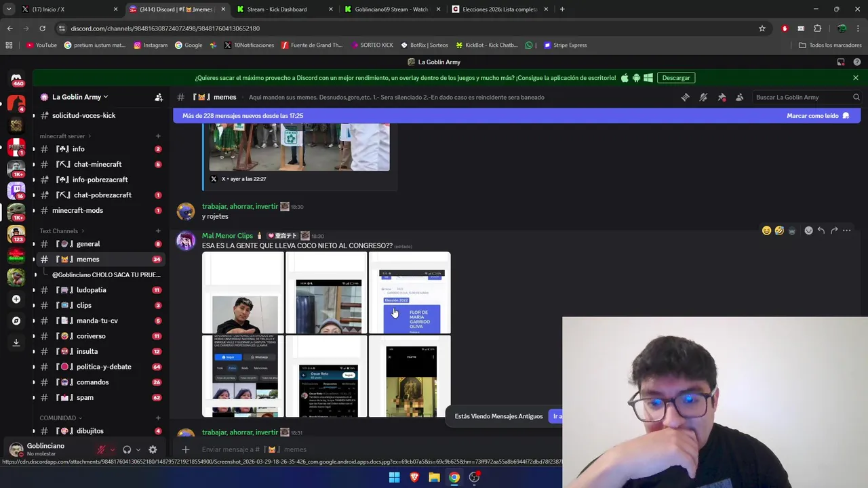Invite members to La Goblin Army

(x=159, y=97)
